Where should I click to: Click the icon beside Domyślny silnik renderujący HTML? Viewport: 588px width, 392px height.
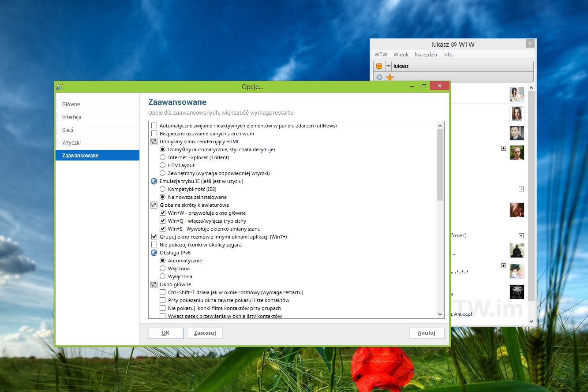tap(154, 142)
